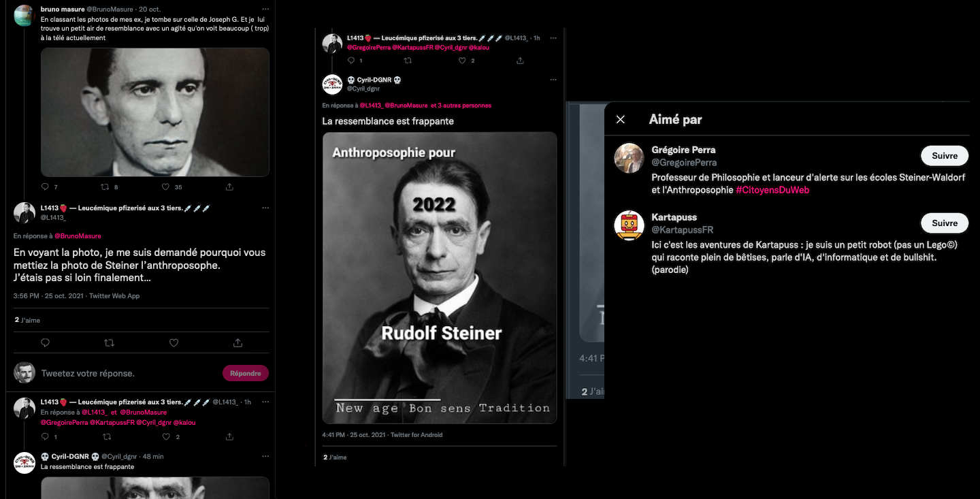Click the "Tweetez votre réponse" field

122,373
